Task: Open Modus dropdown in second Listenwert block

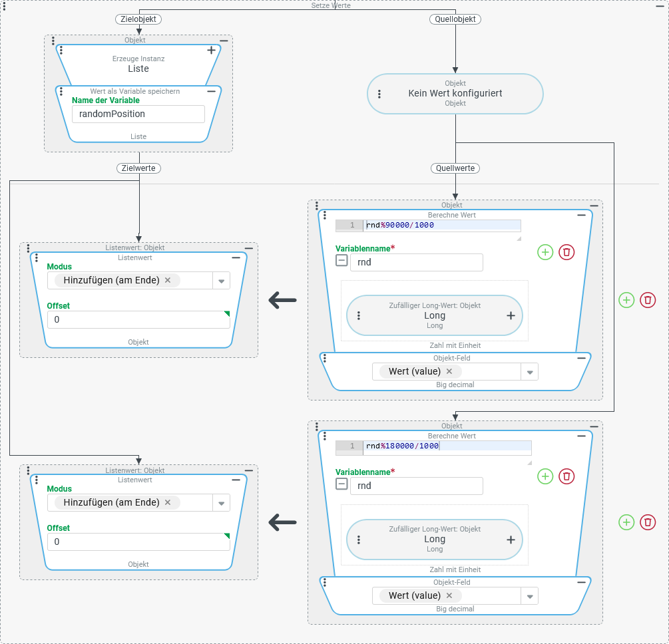Action: (x=221, y=503)
